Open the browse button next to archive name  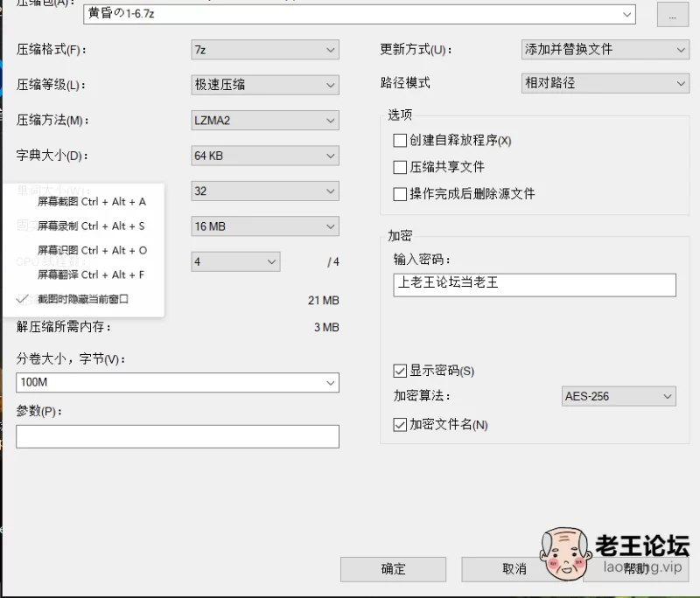(x=672, y=14)
